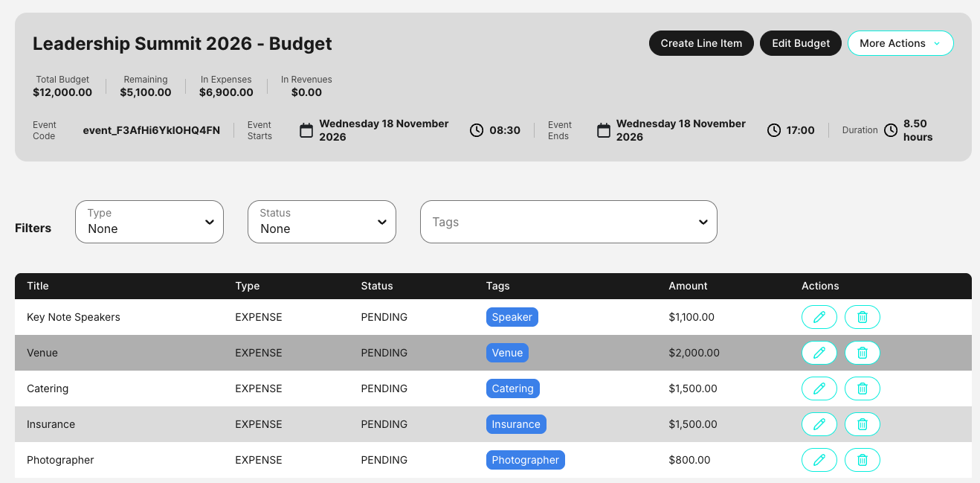980x483 pixels.
Task: Open the Type filter dropdown
Action: (x=149, y=222)
